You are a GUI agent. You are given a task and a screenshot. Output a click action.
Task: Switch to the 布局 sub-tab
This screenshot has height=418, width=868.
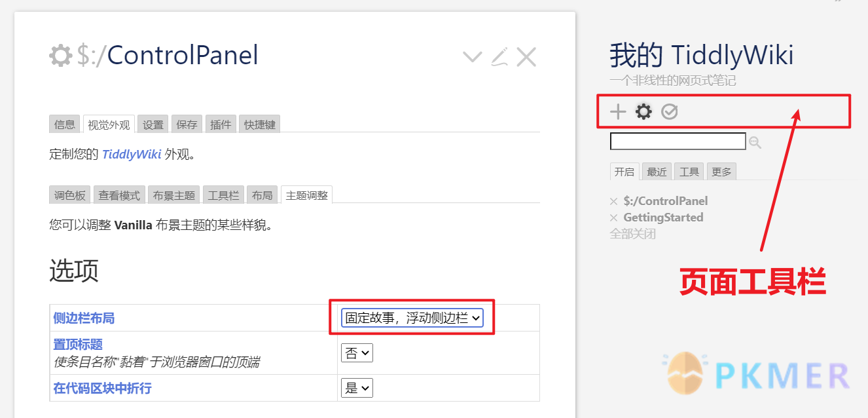click(x=262, y=195)
